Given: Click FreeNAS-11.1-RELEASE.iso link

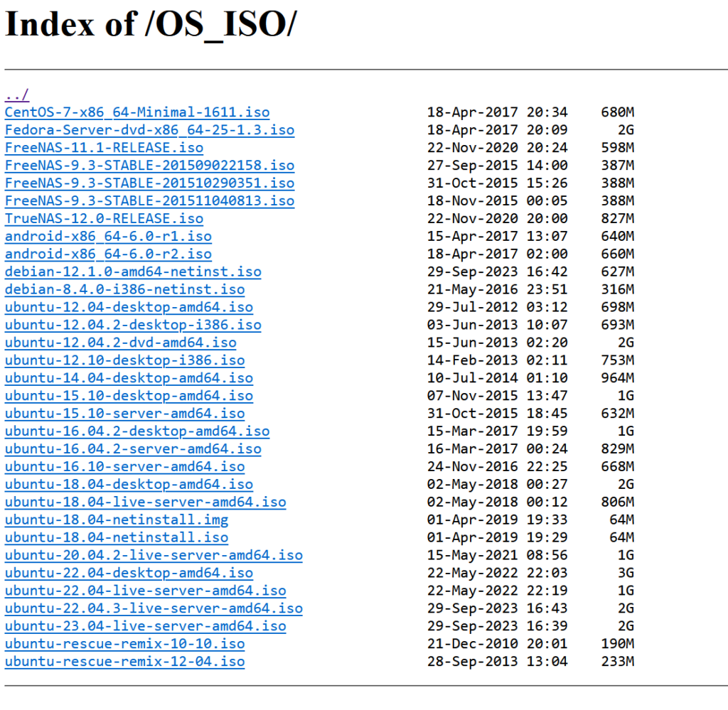Looking at the screenshot, I should click(x=104, y=148).
